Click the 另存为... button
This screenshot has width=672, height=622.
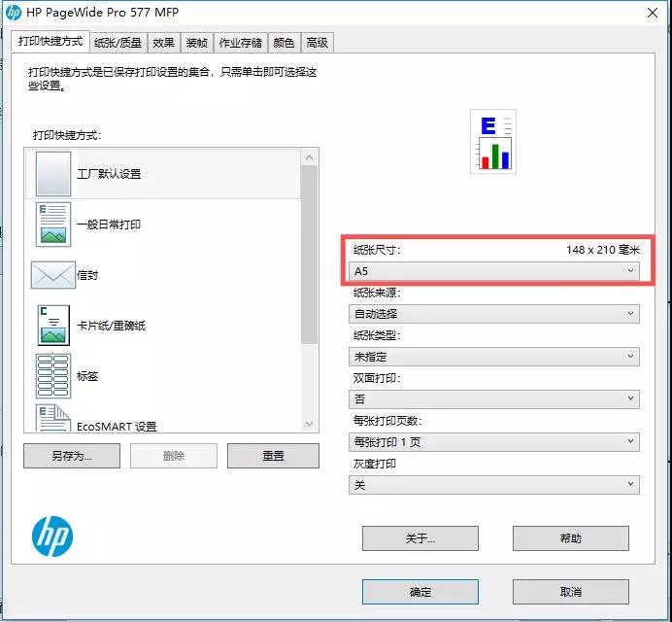coord(72,456)
